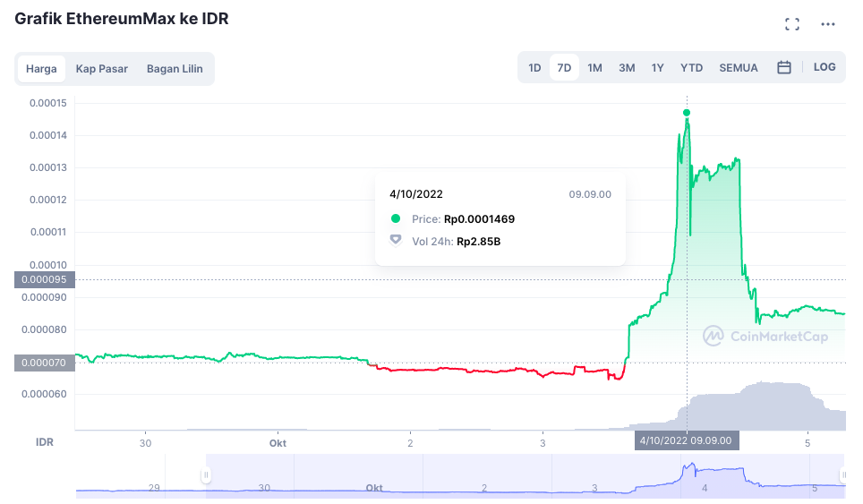Select 1M time range
Viewport: 863px width, 504px height.
tap(594, 68)
